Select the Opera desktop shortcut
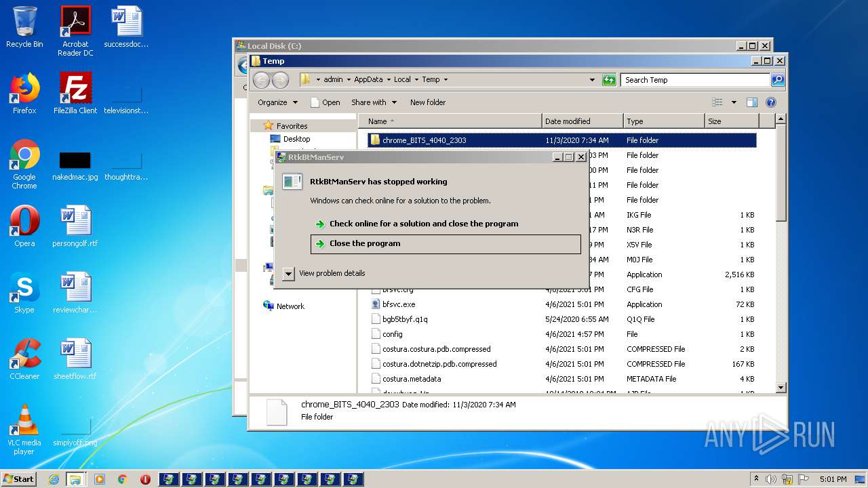This screenshot has width=868, height=488. click(24, 226)
